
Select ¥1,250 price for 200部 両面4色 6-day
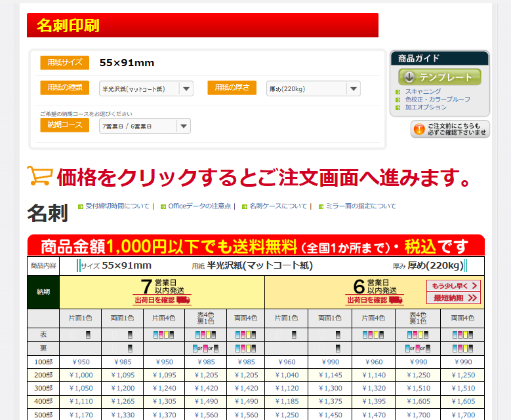coord(463,375)
